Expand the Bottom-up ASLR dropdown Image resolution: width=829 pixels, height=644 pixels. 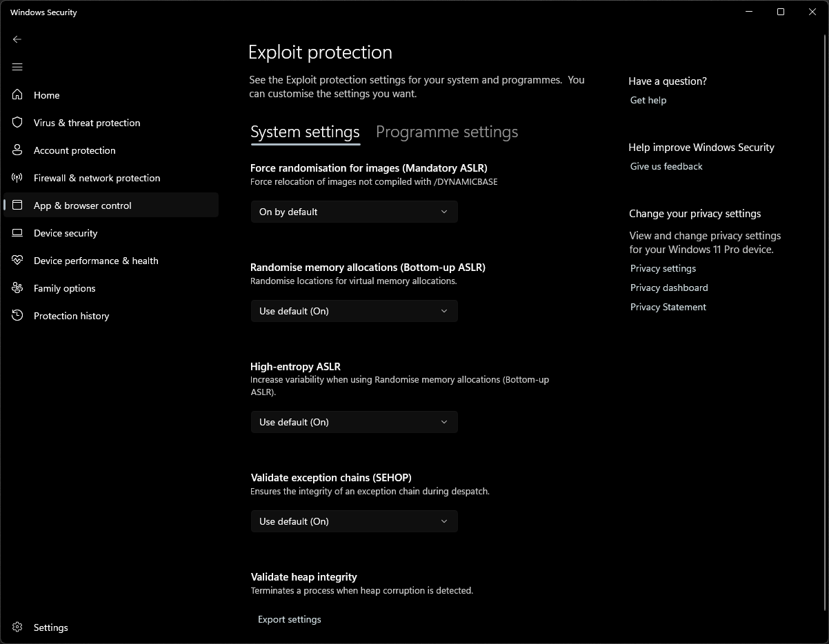(354, 311)
